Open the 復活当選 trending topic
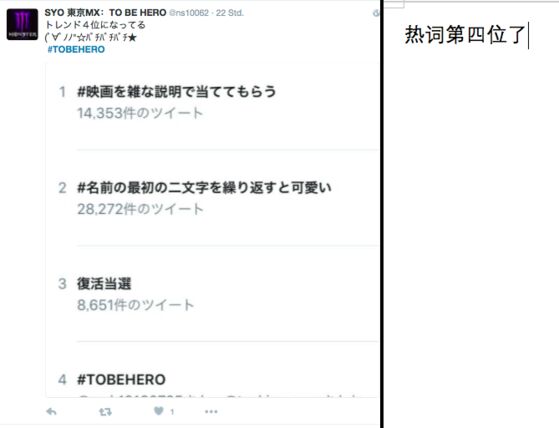 point(104,284)
